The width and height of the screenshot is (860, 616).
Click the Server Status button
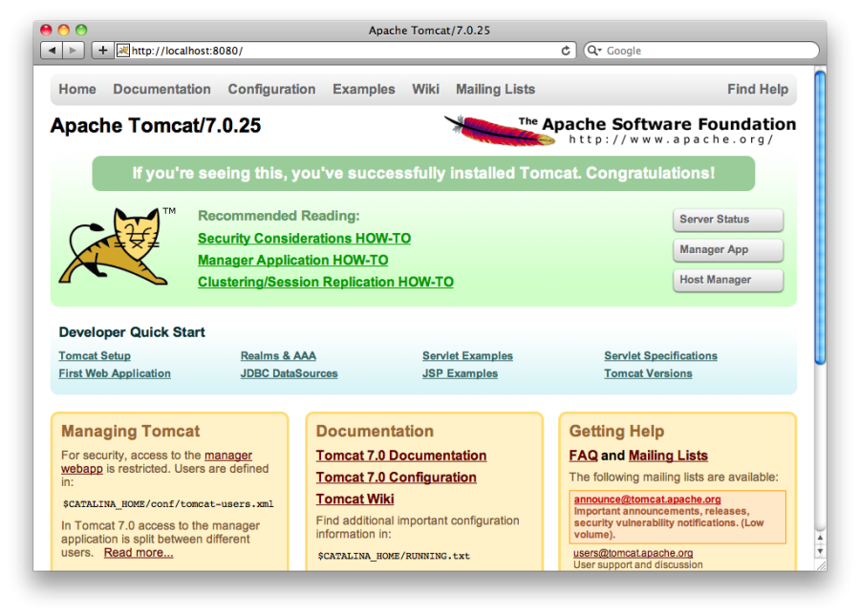pyautogui.click(x=727, y=220)
